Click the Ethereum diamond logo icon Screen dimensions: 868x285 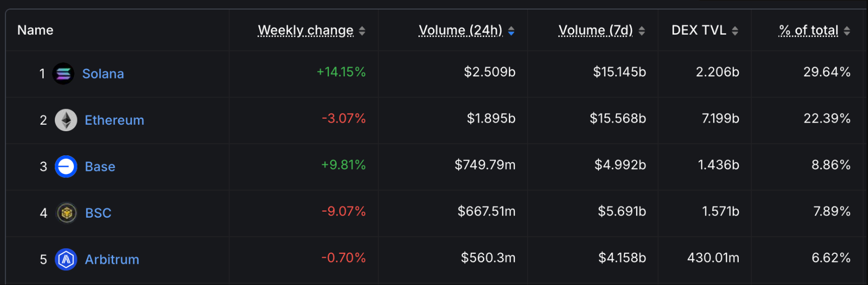pos(66,120)
